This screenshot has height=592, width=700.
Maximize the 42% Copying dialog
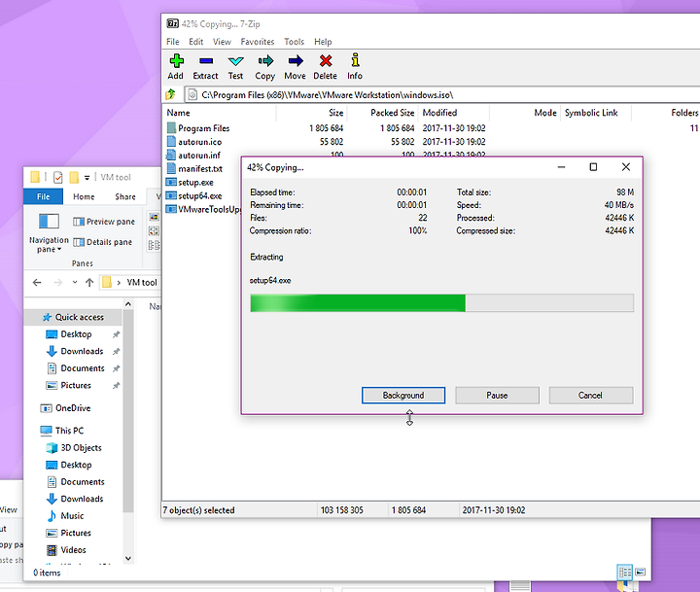(593, 167)
